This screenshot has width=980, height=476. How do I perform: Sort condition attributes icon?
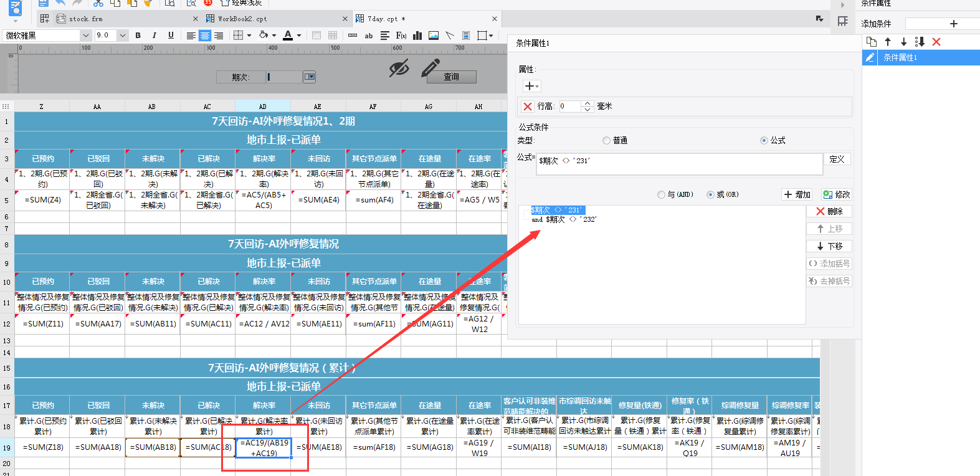click(x=920, y=42)
